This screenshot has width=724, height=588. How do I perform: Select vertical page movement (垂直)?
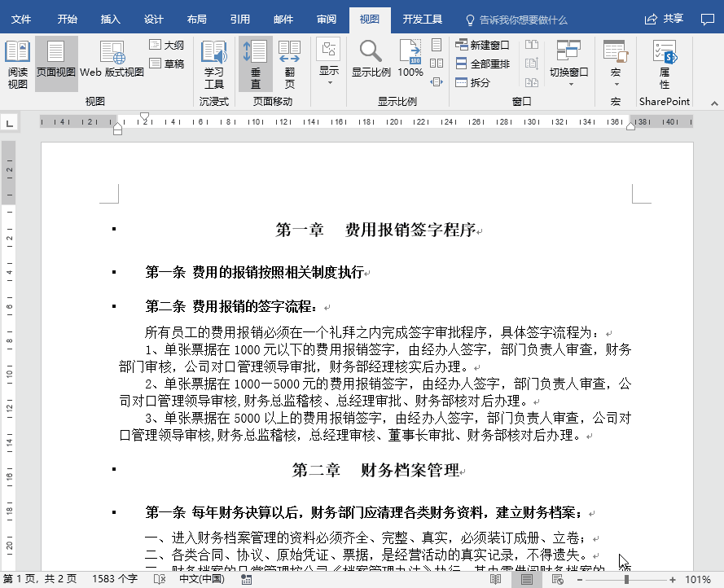256,64
